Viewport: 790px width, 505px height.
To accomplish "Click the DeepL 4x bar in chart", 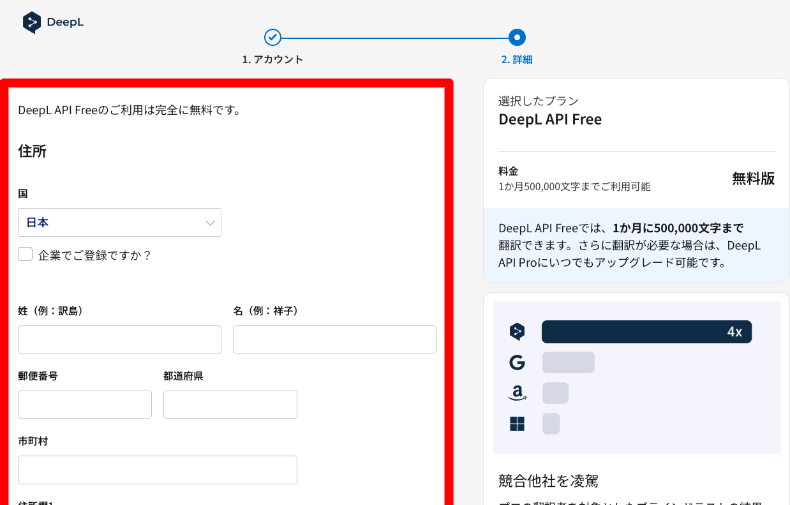I will 647,332.
